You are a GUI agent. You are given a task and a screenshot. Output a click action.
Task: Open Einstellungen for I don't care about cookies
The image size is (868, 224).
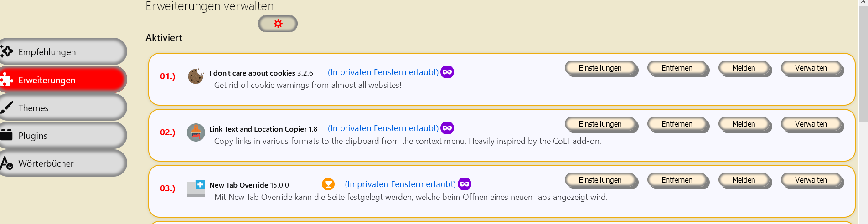pyautogui.click(x=600, y=68)
